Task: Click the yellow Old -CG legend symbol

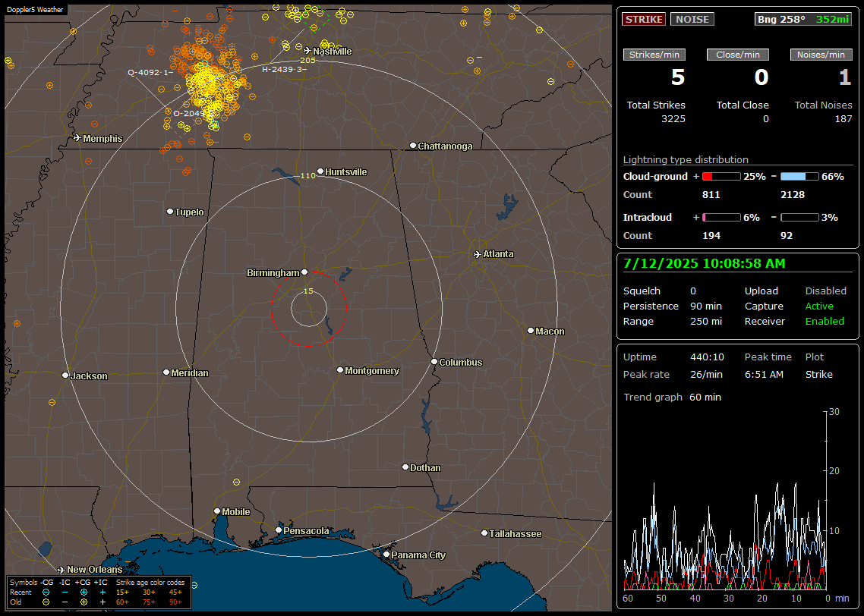Action: click(46, 602)
